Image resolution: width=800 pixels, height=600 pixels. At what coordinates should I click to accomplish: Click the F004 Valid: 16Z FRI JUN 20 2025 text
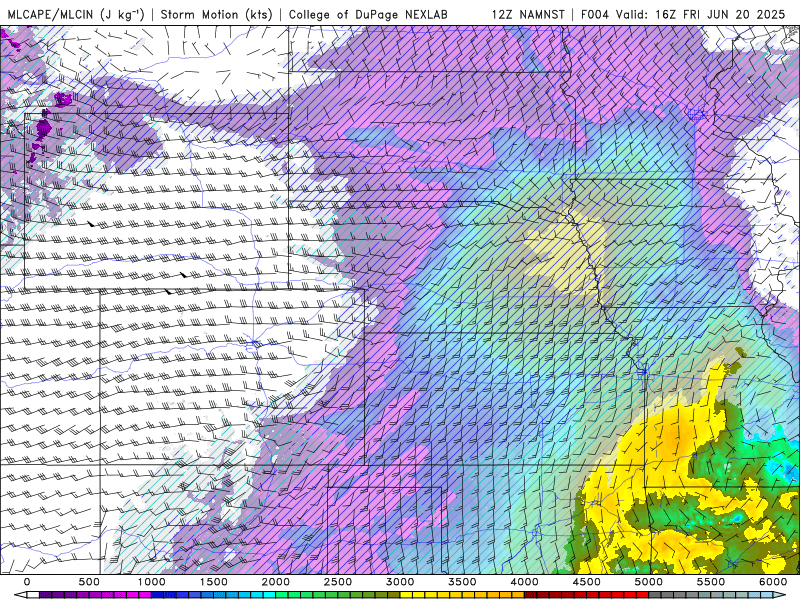pyautogui.click(x=683, y=14)
